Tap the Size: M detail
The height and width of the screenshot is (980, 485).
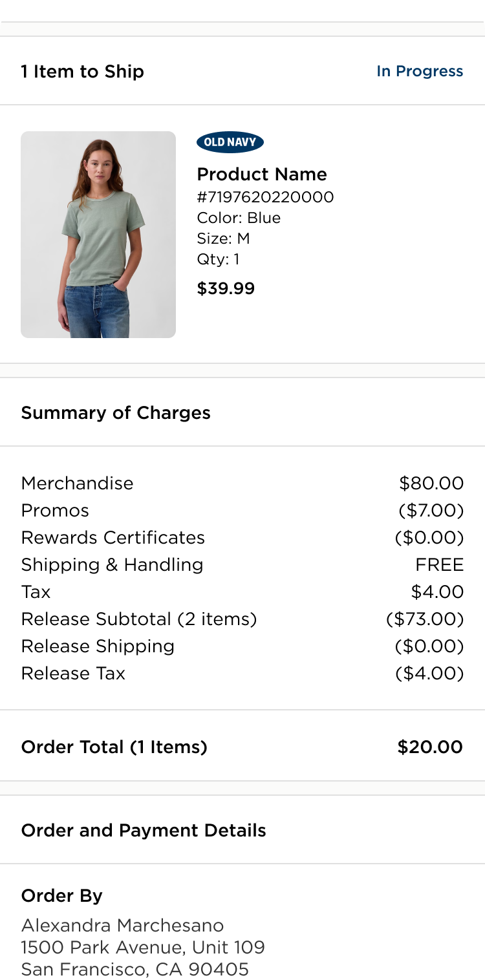[x=223, y=239]
